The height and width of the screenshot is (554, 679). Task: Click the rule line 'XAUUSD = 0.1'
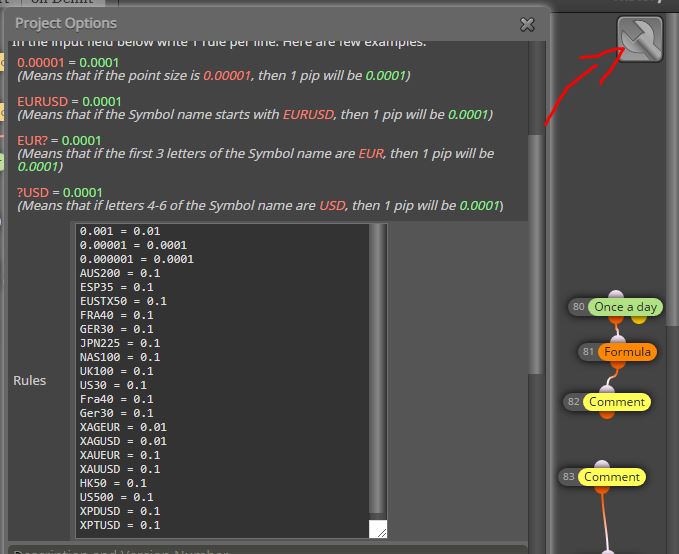(120, 469)
